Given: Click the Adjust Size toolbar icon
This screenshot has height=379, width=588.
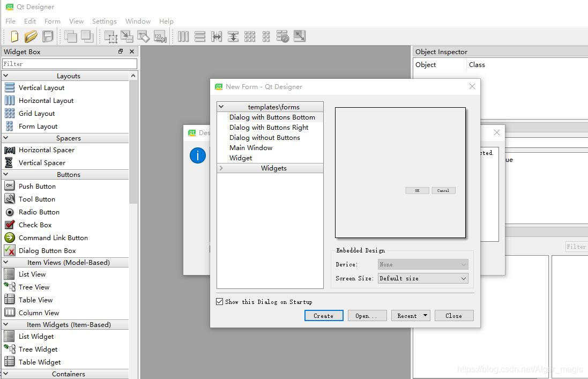Looking at the screenshot, I should coord(300,36).
